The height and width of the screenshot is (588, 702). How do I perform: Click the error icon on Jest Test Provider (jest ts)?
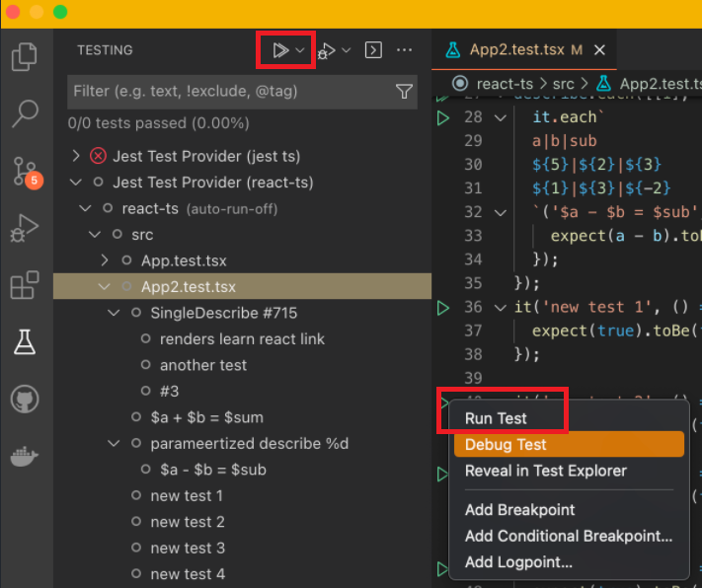click(x=98, y=156)
